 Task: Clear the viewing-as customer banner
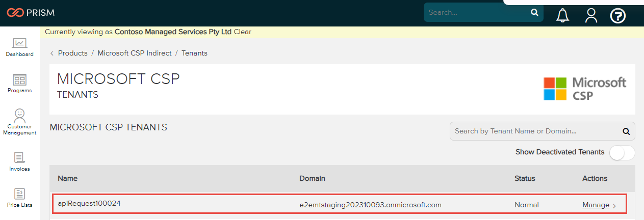coord(243,32)
